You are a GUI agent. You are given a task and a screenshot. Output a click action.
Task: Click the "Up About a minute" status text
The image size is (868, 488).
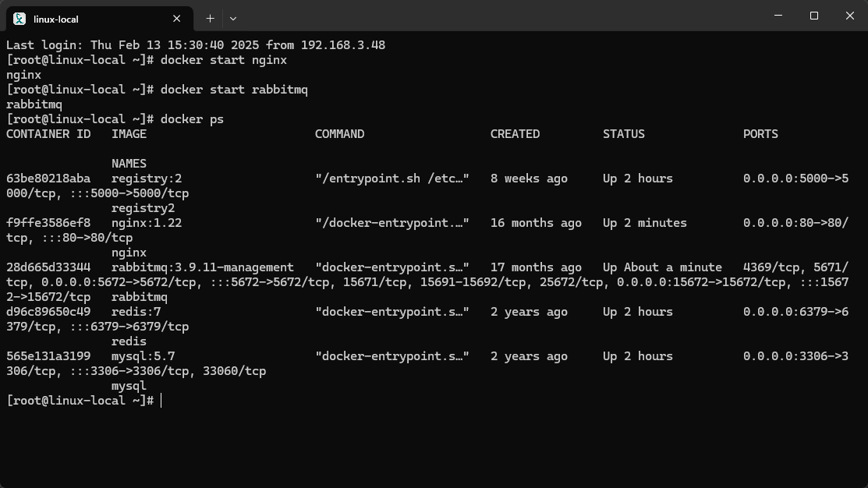(662, 267)
